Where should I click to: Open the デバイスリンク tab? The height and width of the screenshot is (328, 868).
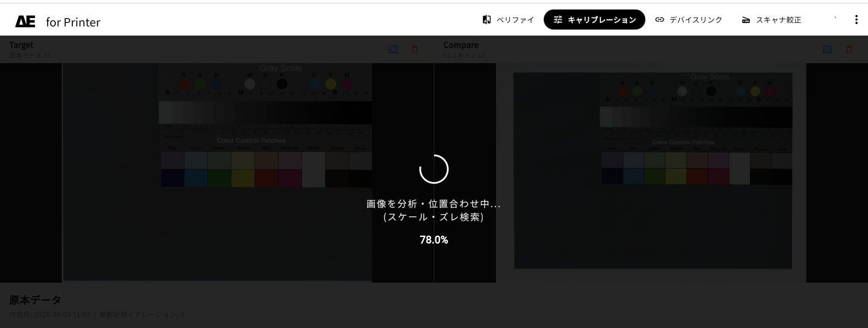[x=688, y=19]
